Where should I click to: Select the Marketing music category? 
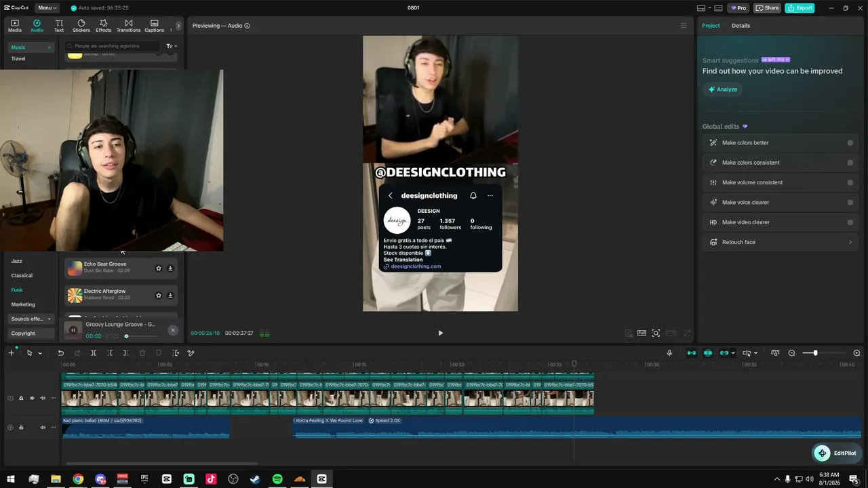point(23,304)
